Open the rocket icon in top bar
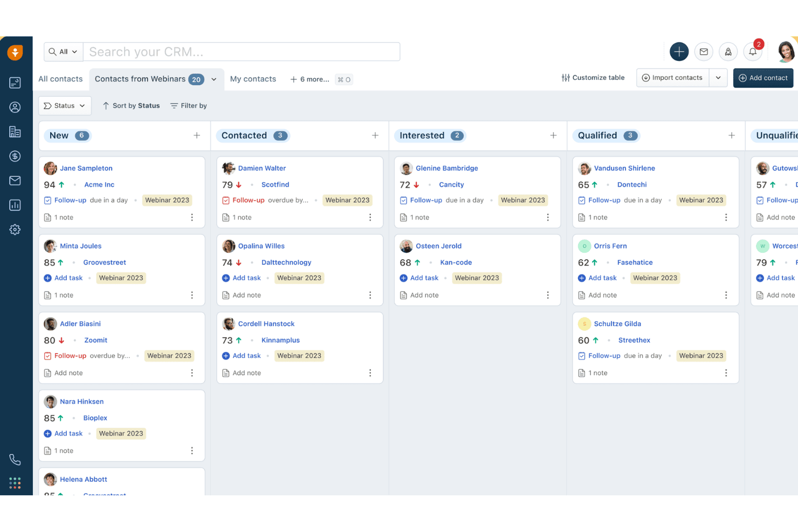This screenshot has width=798, height=532. tap(728, 52)
